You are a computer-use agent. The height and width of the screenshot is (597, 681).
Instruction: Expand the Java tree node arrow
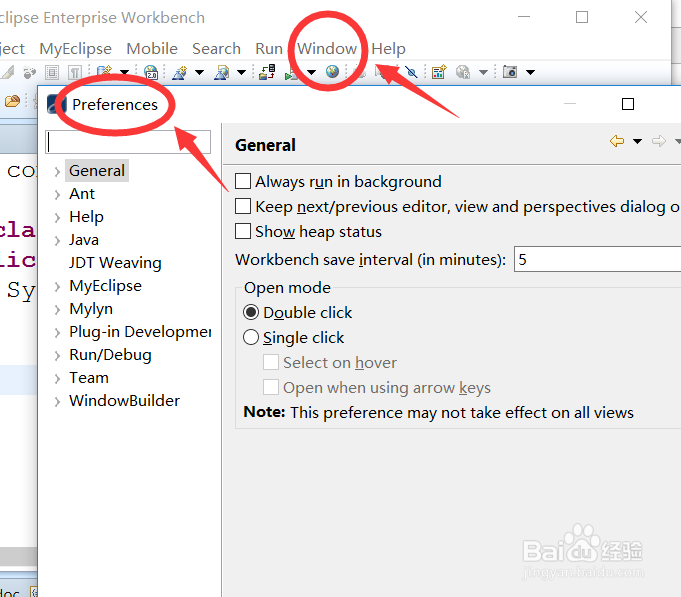tap(57, 241)
